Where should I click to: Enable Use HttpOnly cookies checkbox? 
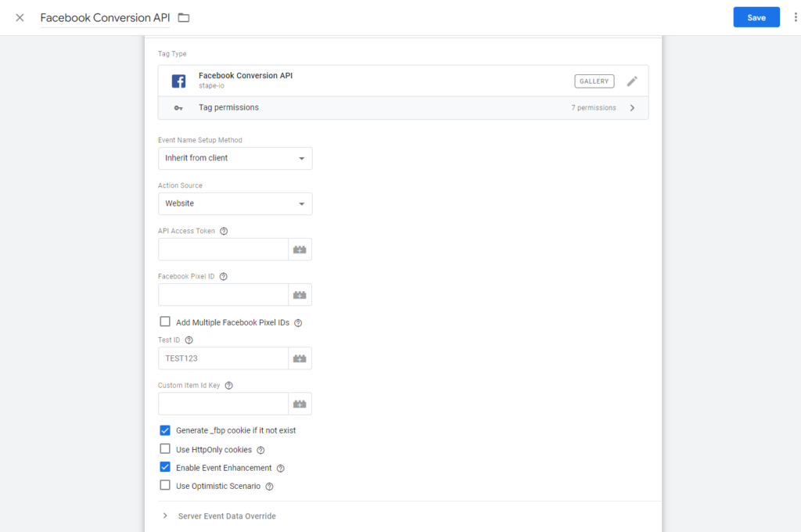(x=165, y=449)
